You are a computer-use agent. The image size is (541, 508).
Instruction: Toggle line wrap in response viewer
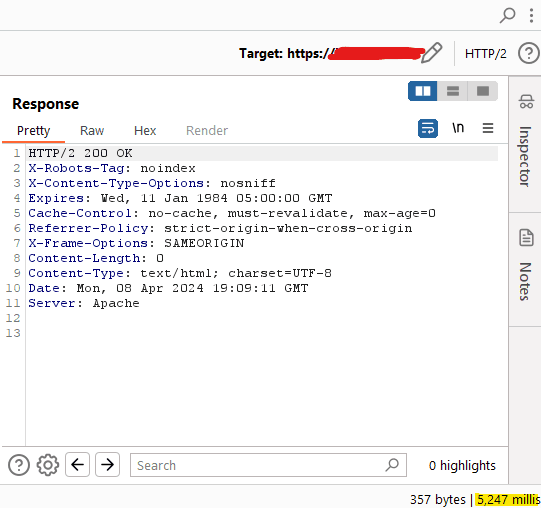point(428,128)
